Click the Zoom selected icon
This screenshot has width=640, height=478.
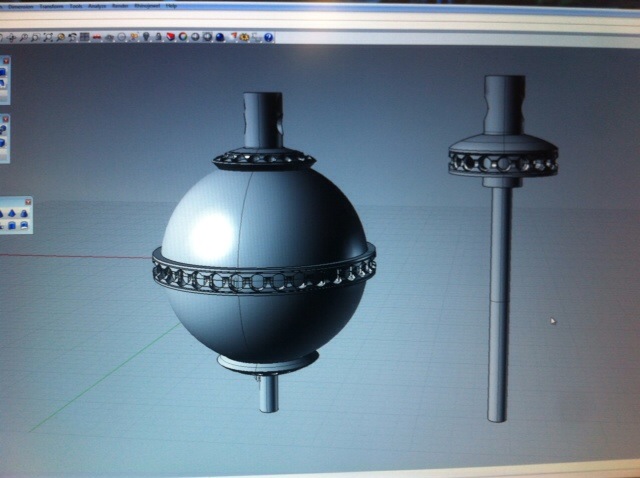point(60,38)
